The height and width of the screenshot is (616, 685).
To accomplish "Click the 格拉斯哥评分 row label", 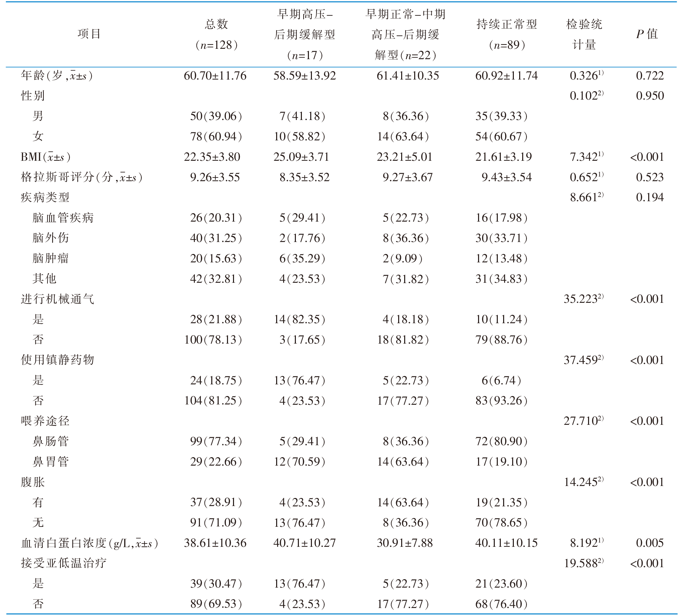I will [81, 177].
